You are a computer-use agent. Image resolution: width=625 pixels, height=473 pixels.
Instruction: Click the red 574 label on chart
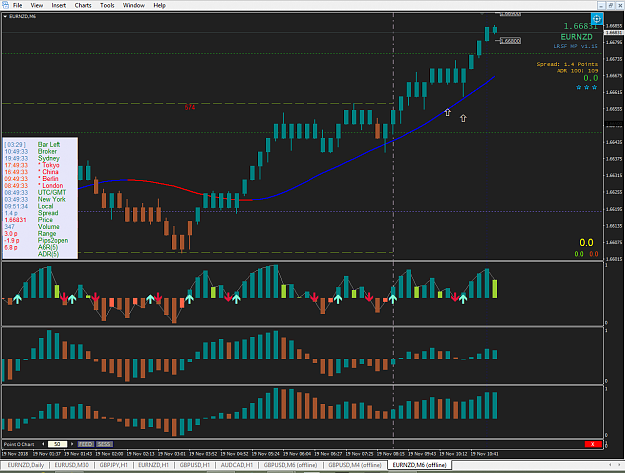[190, 108]
